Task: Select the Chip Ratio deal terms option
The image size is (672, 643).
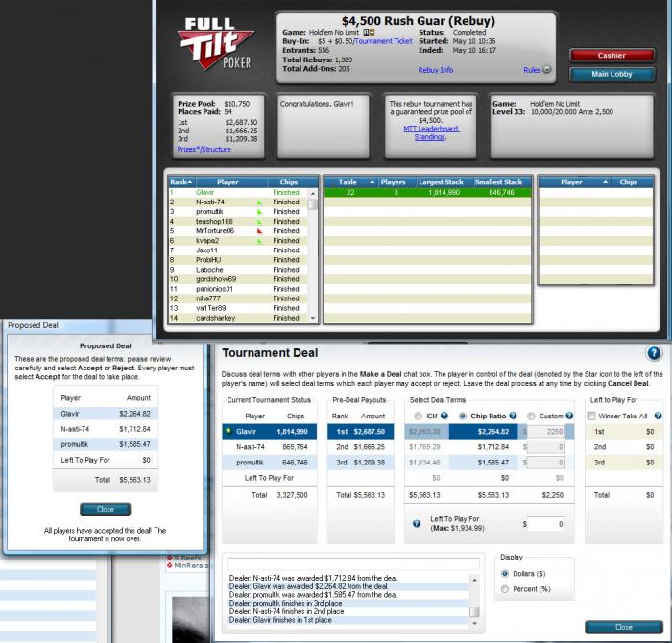Action: (463, 416)
